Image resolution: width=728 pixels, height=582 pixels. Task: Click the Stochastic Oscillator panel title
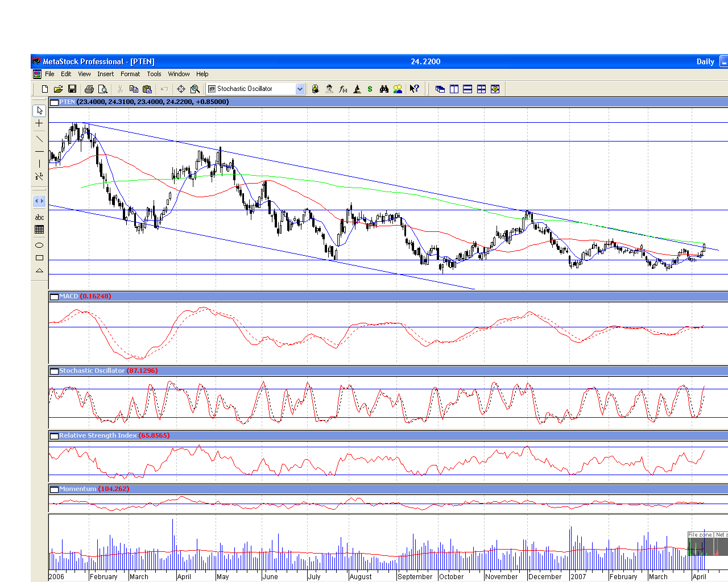[92, 371]
